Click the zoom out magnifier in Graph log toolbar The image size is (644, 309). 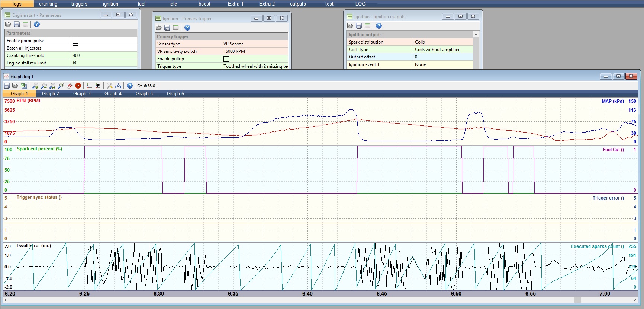44,86
